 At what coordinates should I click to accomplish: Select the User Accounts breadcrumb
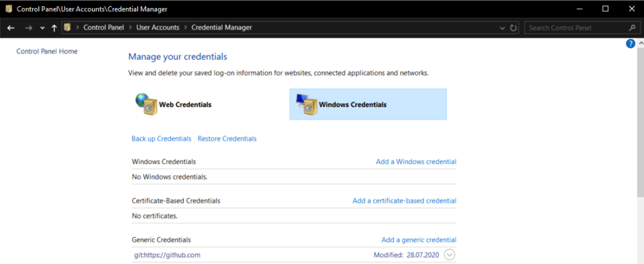(x=157, y=28)
